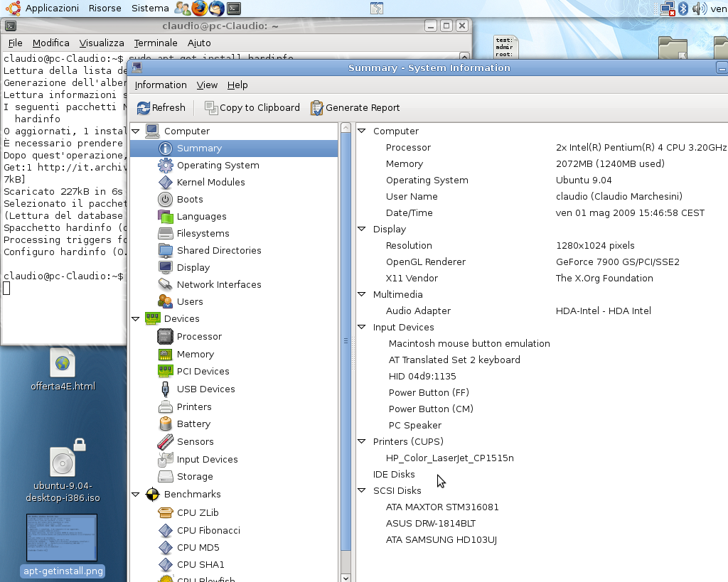This screenshot has width=728, height=582.
Task: Click the USB Devices plug icon
Action: (x=165, y=389)
